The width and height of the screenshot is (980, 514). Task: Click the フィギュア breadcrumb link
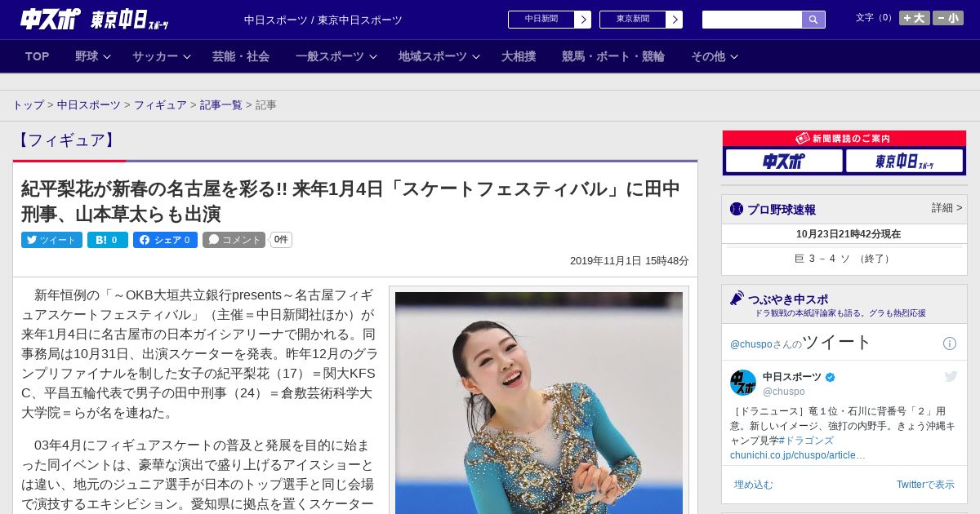[x=160, y=105]
